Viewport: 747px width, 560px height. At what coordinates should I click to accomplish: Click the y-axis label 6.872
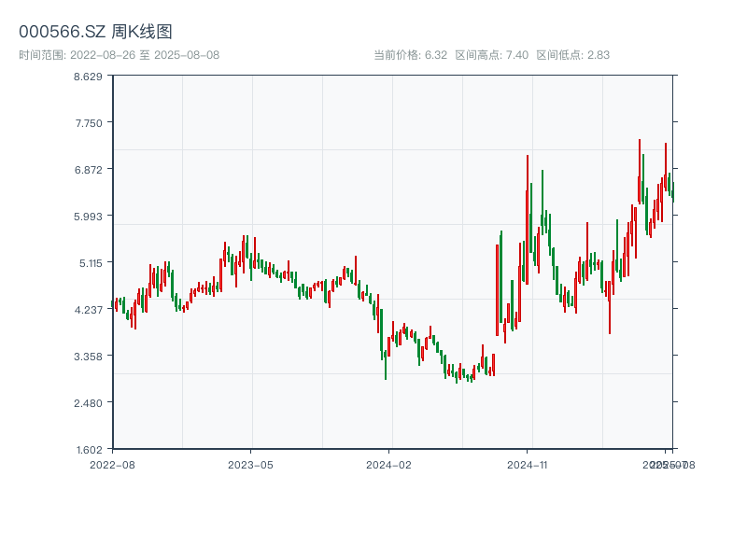88,170
